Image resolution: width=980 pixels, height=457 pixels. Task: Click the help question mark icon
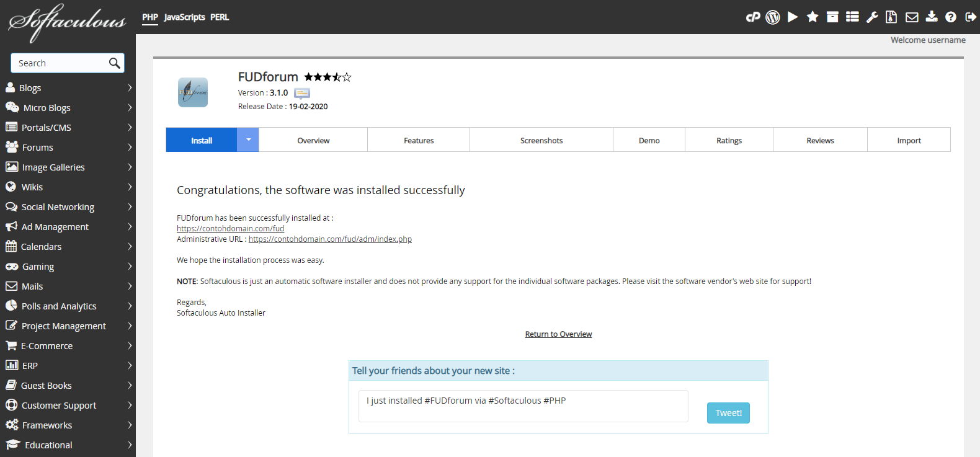951,17
